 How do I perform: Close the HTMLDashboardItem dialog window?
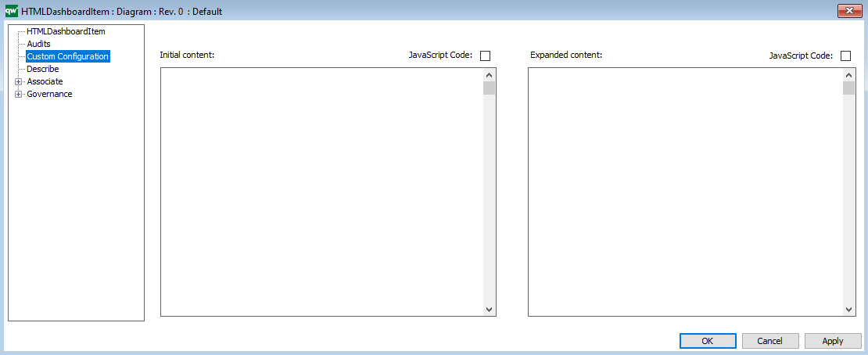[x=848, y=10]
